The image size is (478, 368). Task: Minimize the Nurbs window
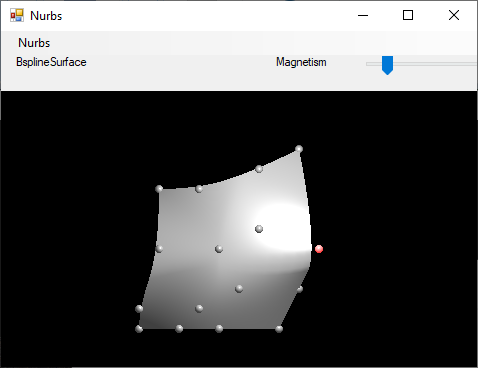point(363,15)
